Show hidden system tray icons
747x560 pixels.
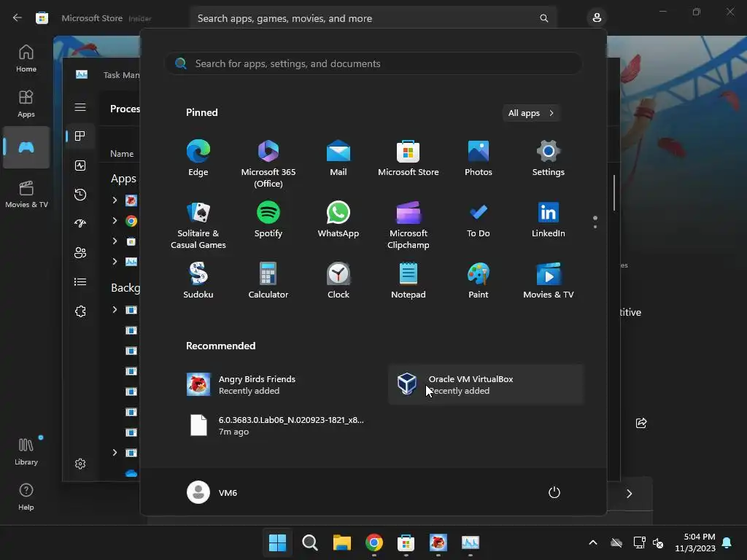(x=592, y=542)
